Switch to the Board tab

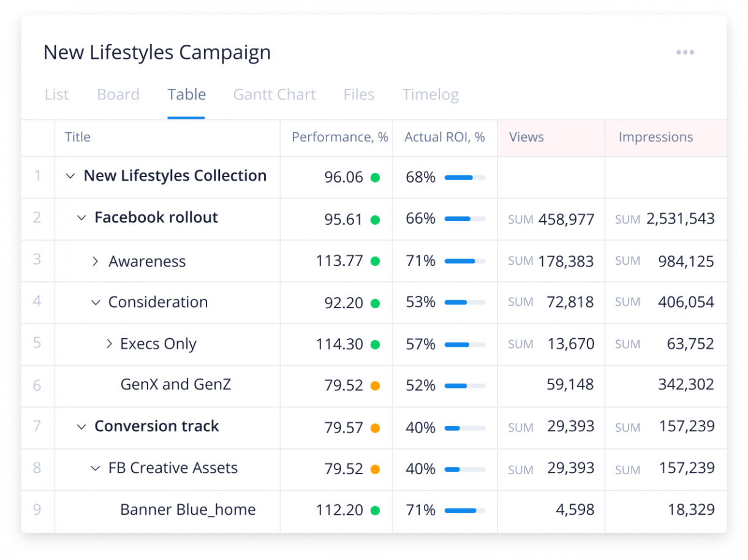tap(118, 94)
